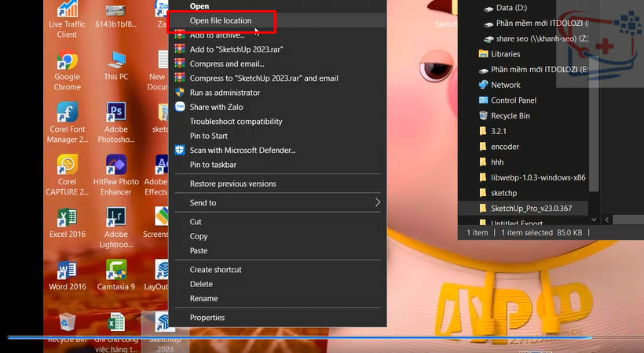Select SketchUp_Pro_v23.0.367 folder in tree
644x353 pixels.
(531, 208)
